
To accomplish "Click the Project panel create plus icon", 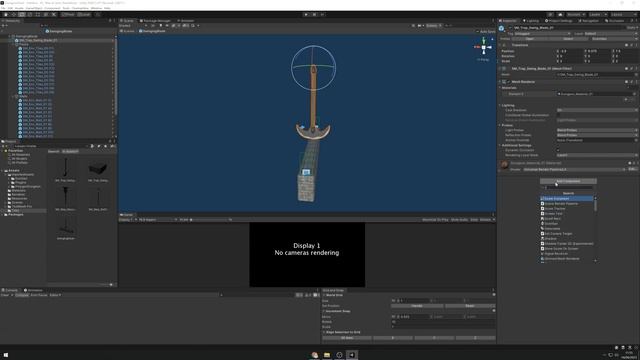I will 3,146.
